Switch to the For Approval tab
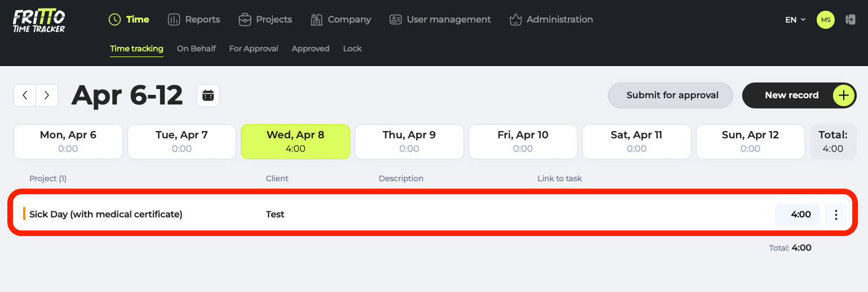The height and width of the screenshot is (292, 868). pyautogui.click(x=253, y=49)
